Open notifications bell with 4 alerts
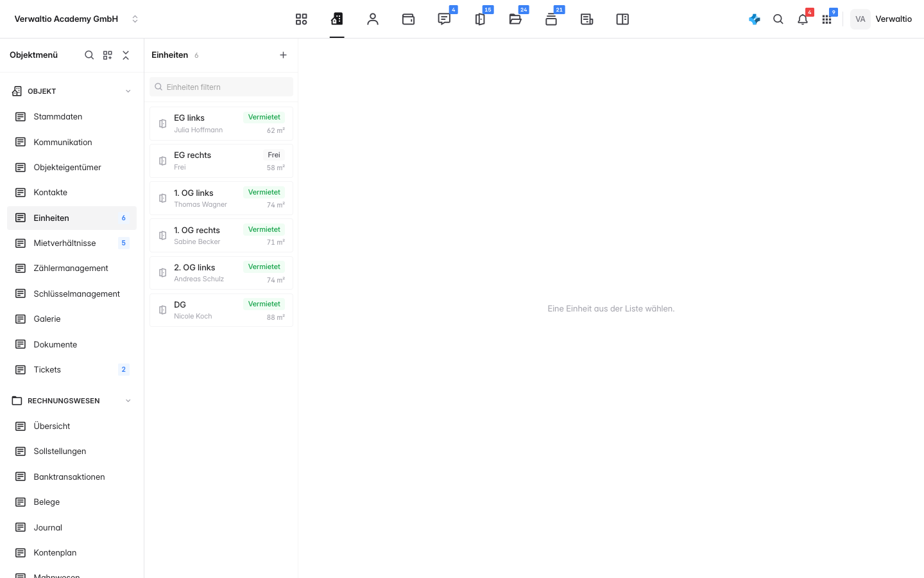Screen dimensions: 924x578 [x=803, y=19]
